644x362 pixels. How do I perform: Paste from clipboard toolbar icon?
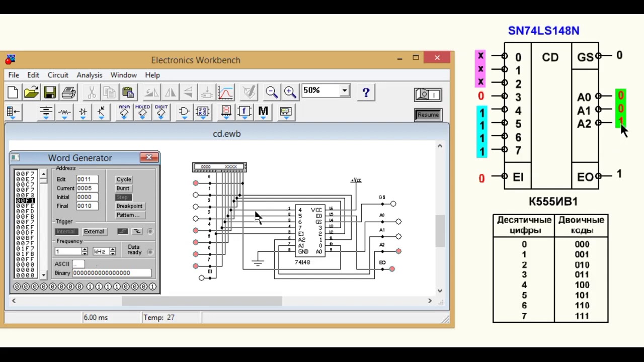click(128, 93)
